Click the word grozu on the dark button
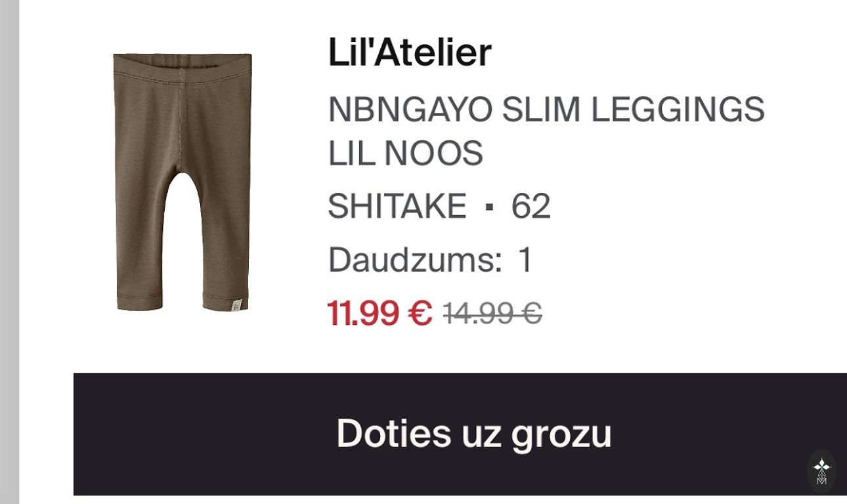 (x=561, y=434)
